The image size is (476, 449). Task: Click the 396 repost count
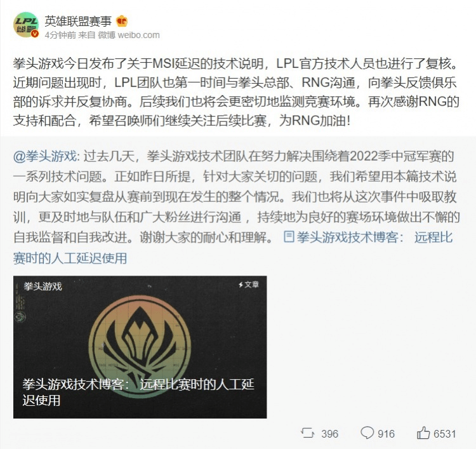[329, 434]
